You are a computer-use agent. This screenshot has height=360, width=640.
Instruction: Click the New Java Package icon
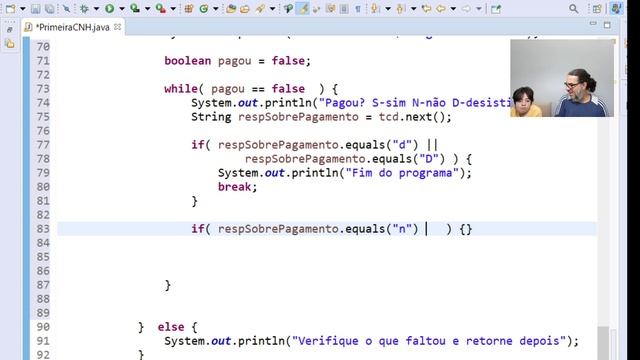[189, 9]
